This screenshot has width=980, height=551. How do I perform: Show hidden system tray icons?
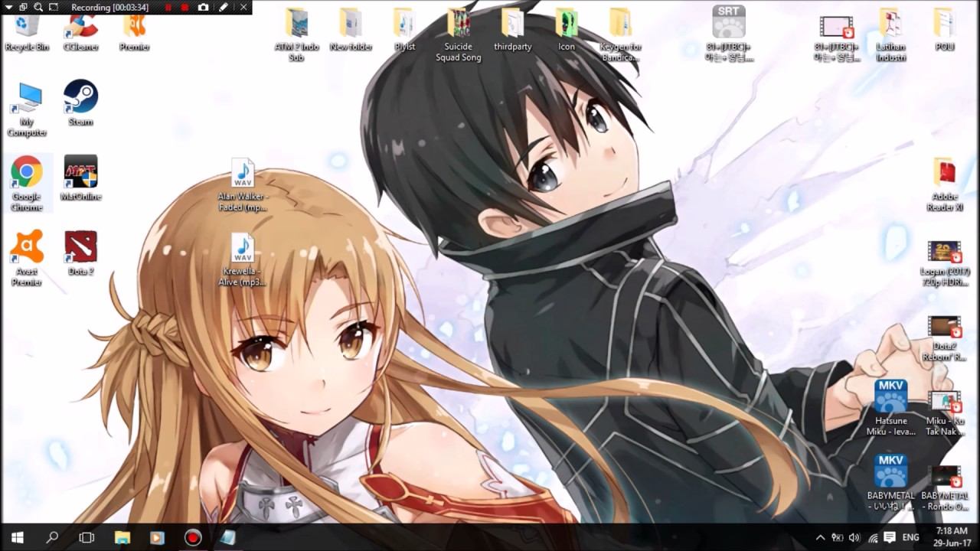point(821,537)
